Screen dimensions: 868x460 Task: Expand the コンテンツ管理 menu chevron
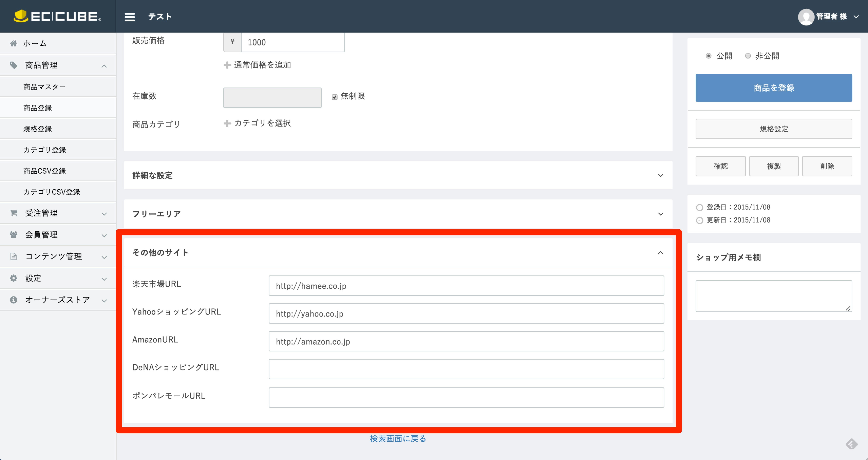pyautogui.click(x=104, y=257)
